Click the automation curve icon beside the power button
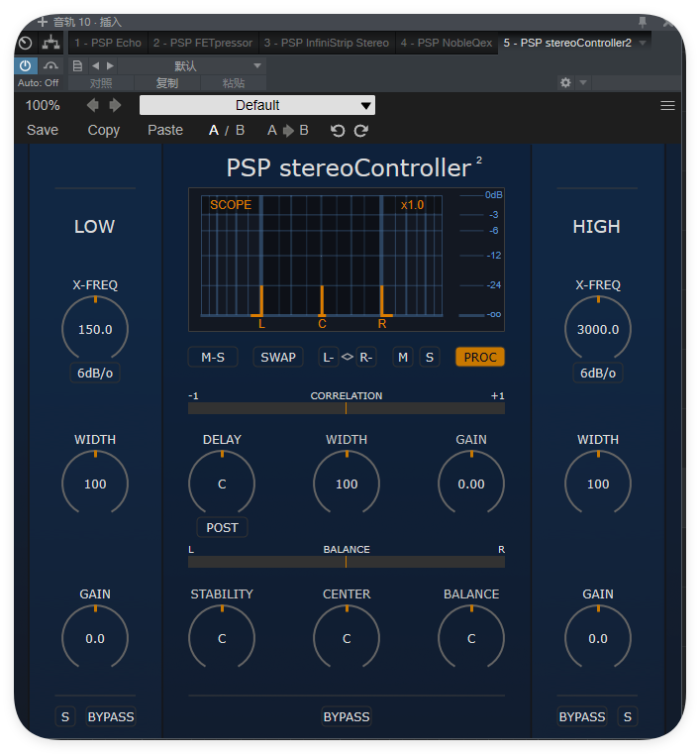Screen dimensions: 700x754 [x=50, y=65]
